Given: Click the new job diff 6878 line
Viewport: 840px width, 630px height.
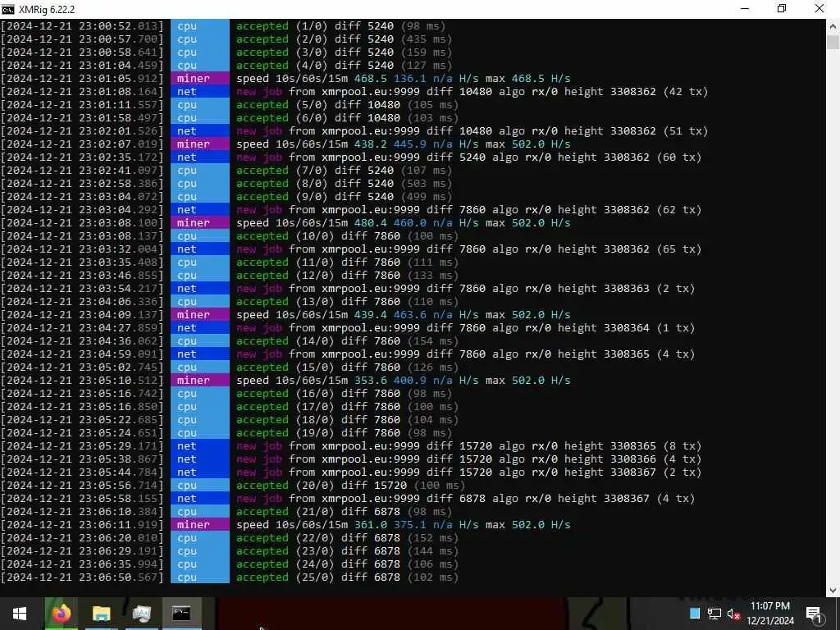Looking at the screenshot, I should click(x=348, y=498).
